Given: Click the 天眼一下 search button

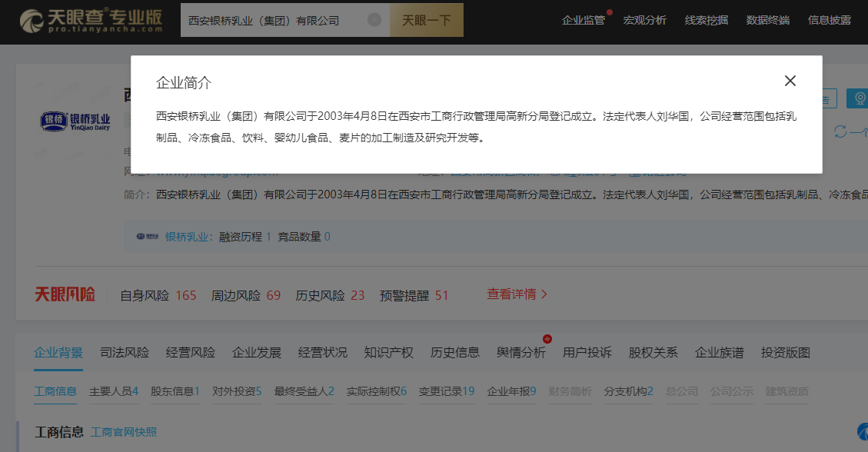Looking at the screenshot, I should [426, 21].
